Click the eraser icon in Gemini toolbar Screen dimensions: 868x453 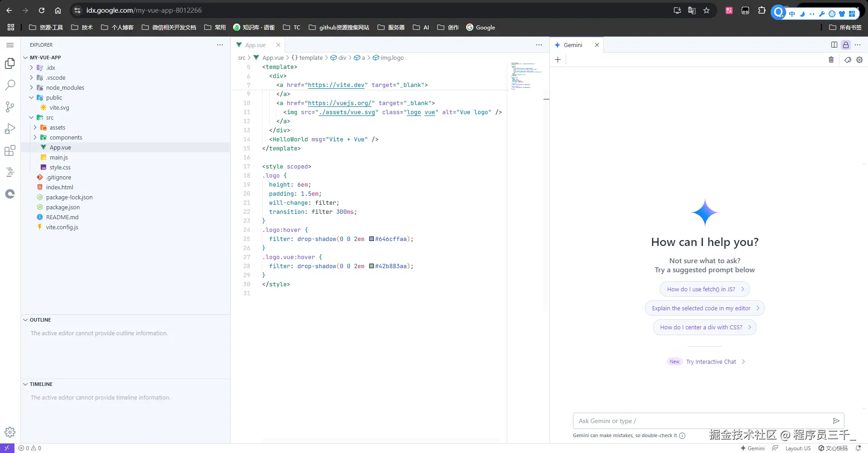[848, 60]
